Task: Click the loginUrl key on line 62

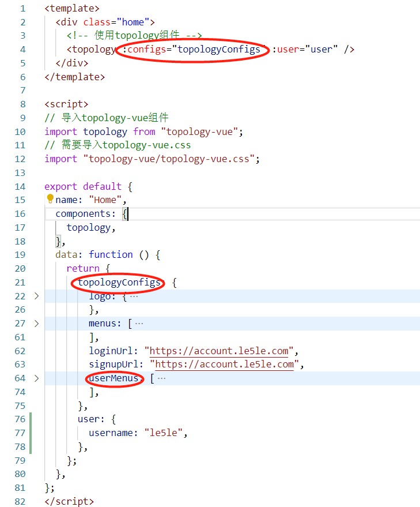Action: pyautogui.click(x=111, y=351)
